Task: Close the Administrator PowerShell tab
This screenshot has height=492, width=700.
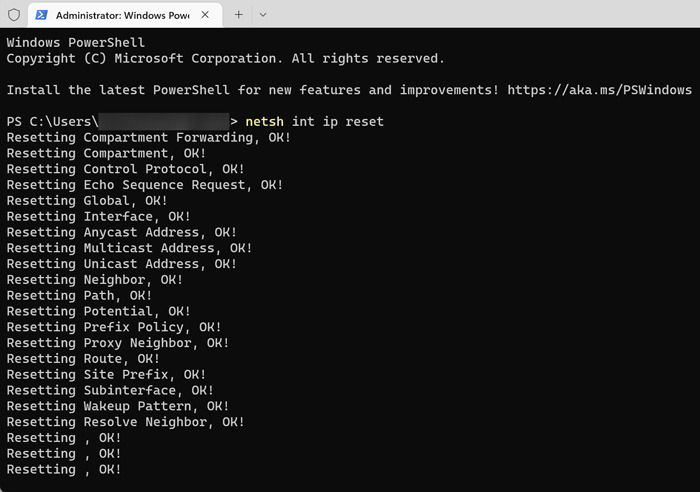Action: 205,15
